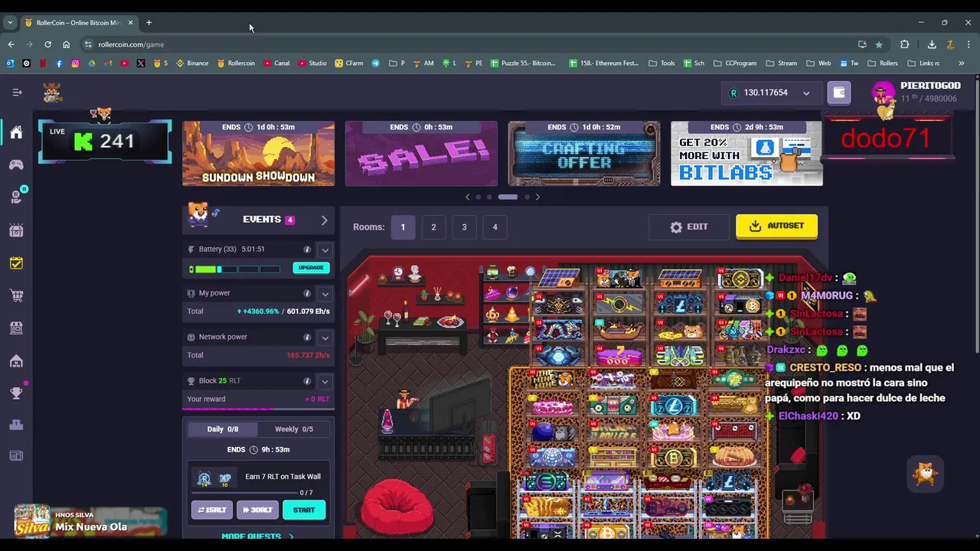This screenshot has width=980, height=551.
Task: Open the wallet icon button
Action: point(839,93)
